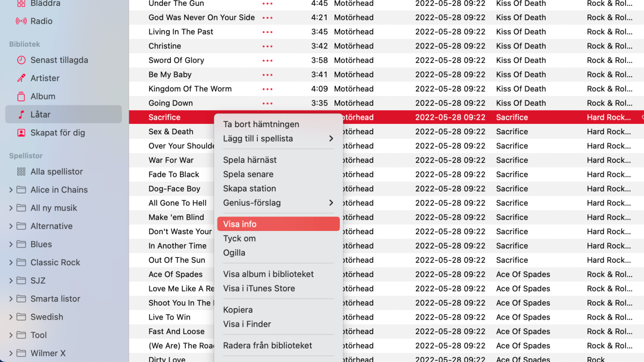Screen dimensions: 644x362
Task: Select Tyck om menu entry
Action: 278,238
